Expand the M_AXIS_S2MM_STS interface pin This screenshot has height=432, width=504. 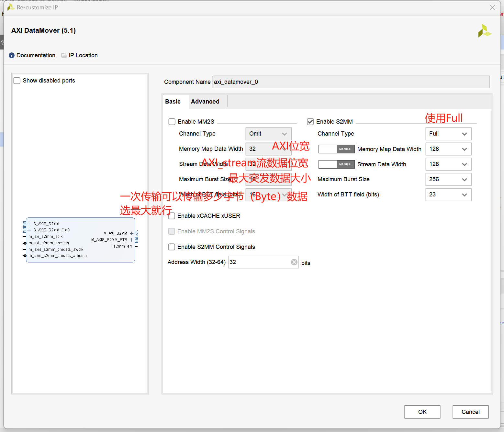[132, 240]
